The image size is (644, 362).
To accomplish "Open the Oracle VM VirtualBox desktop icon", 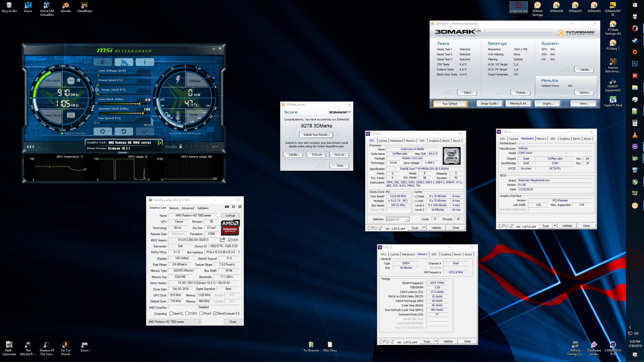I will tap(47, 9).
